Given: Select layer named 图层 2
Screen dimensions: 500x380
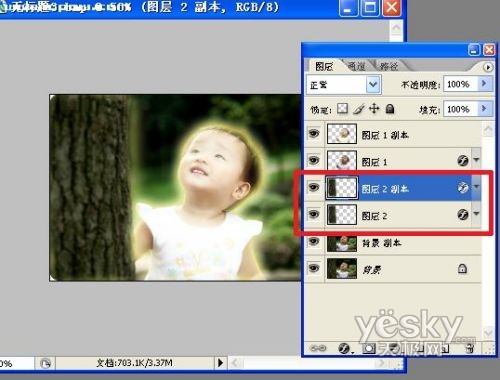Looking at the screenshot, I should click(374, 216).
